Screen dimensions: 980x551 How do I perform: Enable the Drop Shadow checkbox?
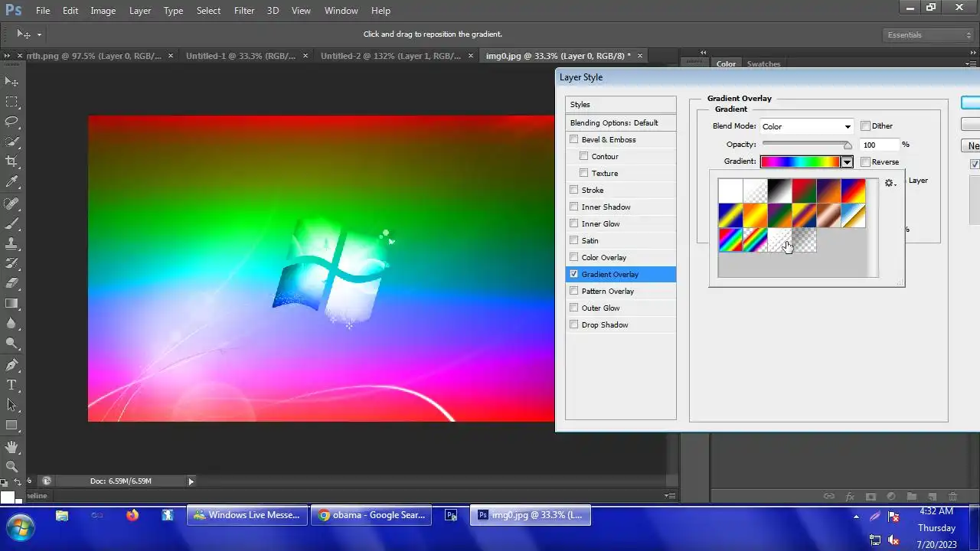point(573,324)
